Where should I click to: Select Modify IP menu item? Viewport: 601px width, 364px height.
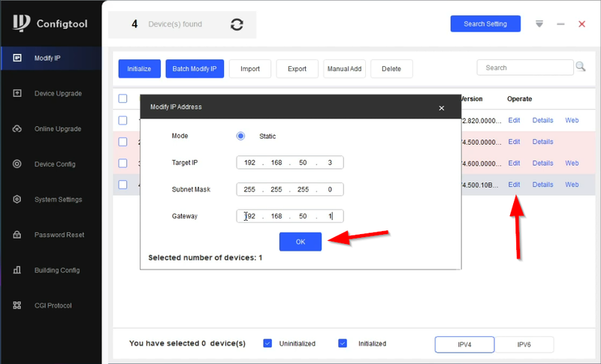47,59
